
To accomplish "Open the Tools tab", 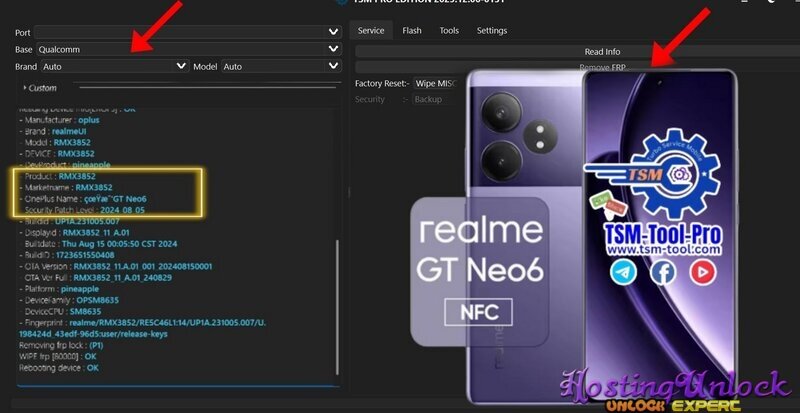I will [x=449, y=31].
